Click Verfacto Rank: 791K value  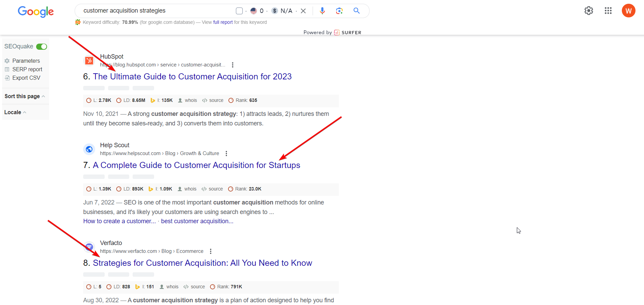226,287
